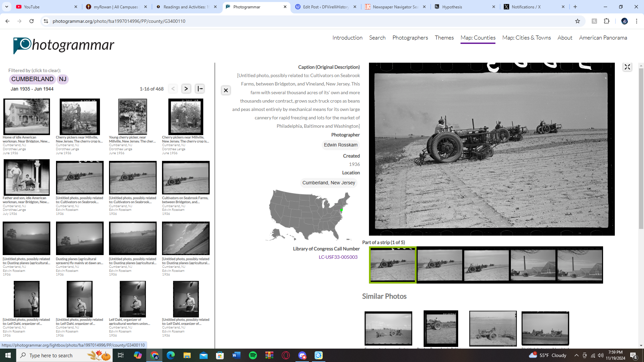Reload the page
The height and width of the screenshot is (362, 644).
pos(32,21)
